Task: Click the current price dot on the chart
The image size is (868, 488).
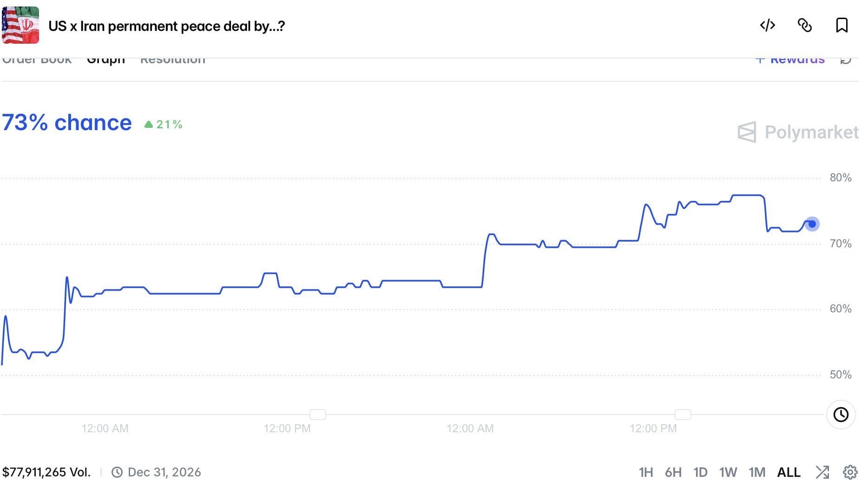Action: coord(812,224)
